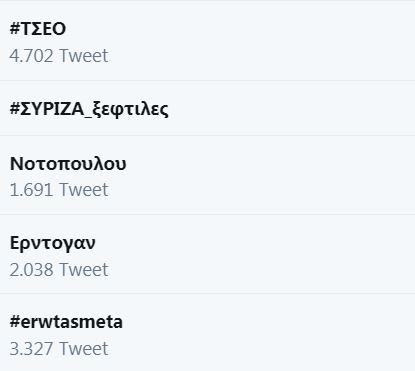Open the Ερντογαν trending topic

point(52,243)
